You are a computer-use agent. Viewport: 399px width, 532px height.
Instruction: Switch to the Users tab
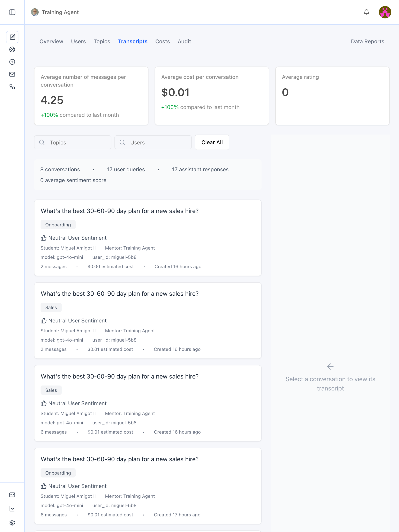coord(79,41)
